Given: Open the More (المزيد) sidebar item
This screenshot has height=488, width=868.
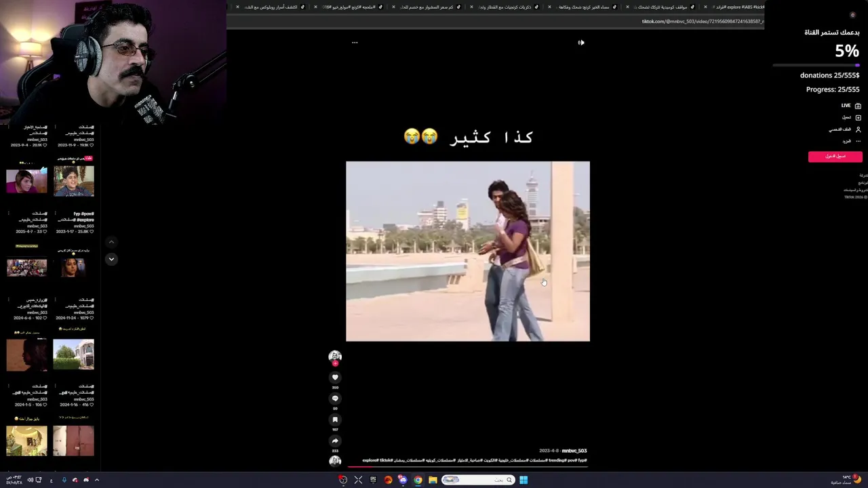Looking at the screenshot, I should [x=851, y=141].
